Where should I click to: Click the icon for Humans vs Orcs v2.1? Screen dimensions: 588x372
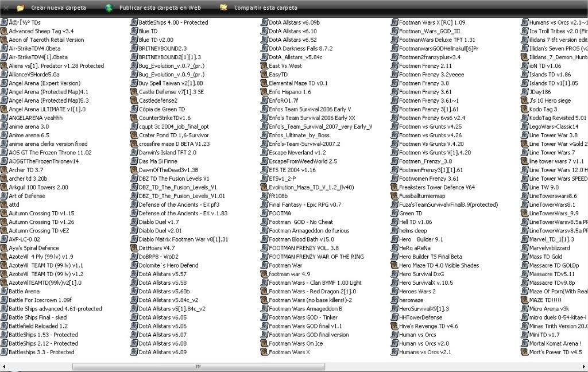coord(394,352)
